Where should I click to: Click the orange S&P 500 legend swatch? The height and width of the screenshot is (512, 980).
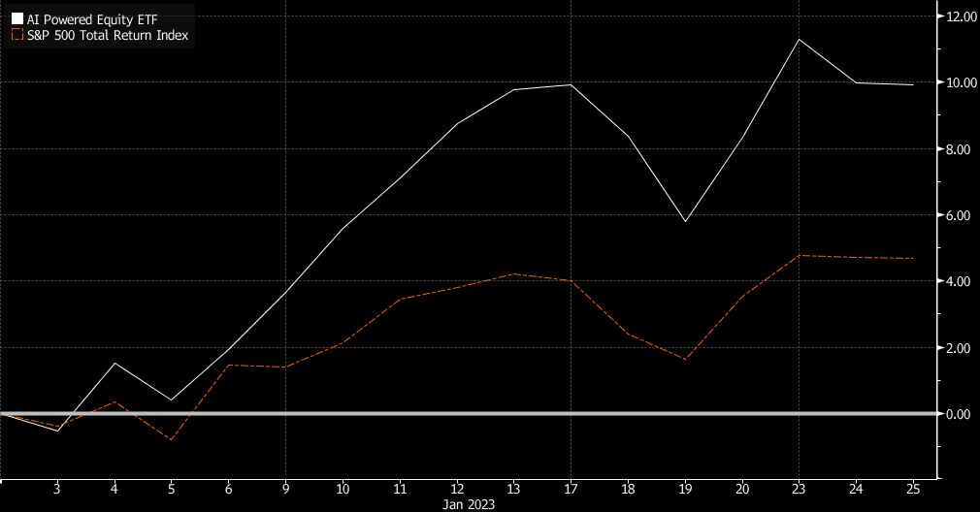(x=16, y=35)
